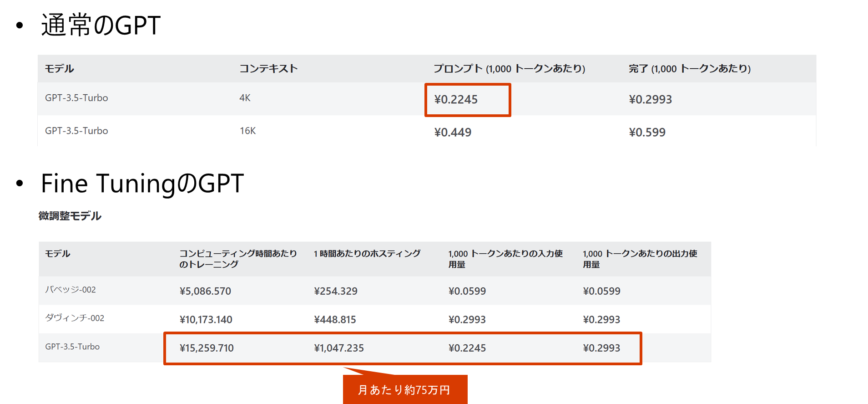Click バベッジ-002 input price ¥0.0599
This screenshot has height=404, width=868.
click(x=467, y=291)
